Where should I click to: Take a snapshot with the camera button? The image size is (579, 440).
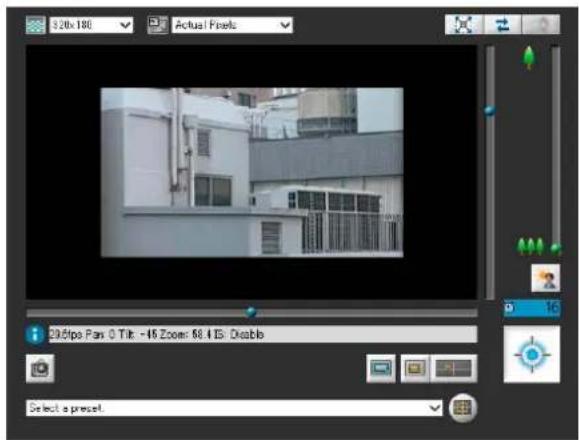tap(40, 368)
